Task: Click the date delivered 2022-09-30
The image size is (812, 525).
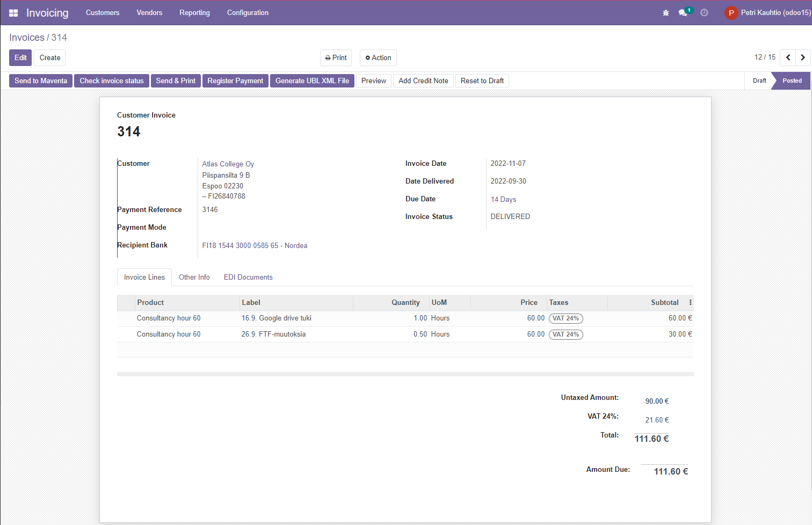Action: [508, 181]
